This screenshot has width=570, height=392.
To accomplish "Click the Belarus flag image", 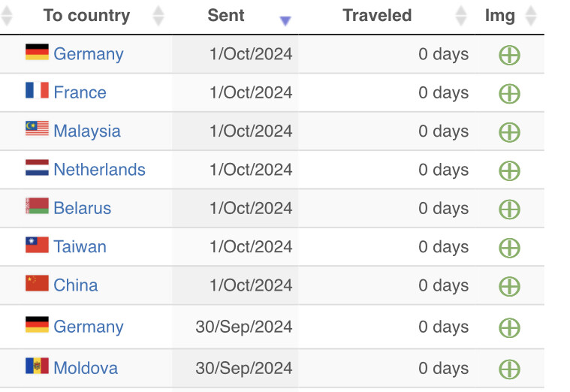I will tap(37, 206).
